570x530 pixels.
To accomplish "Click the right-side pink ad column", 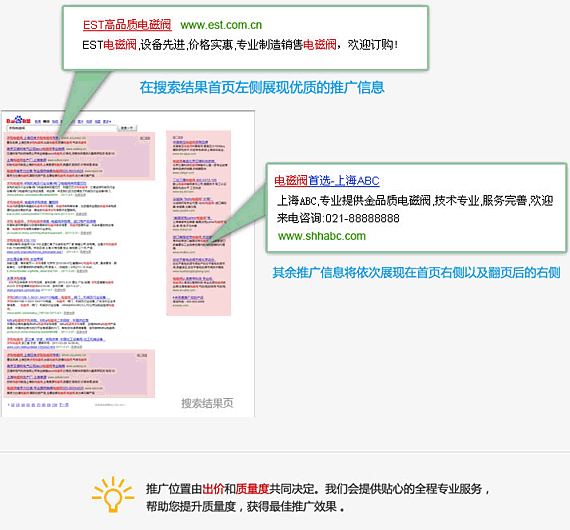I will click(198, 223).
